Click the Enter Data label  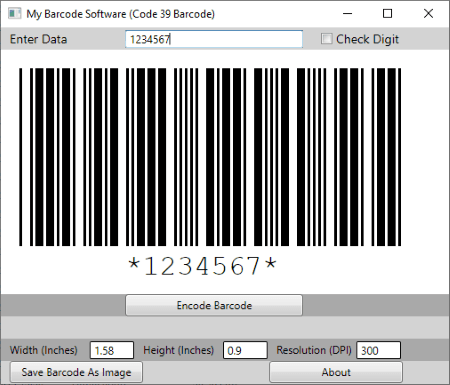point(38,39)
